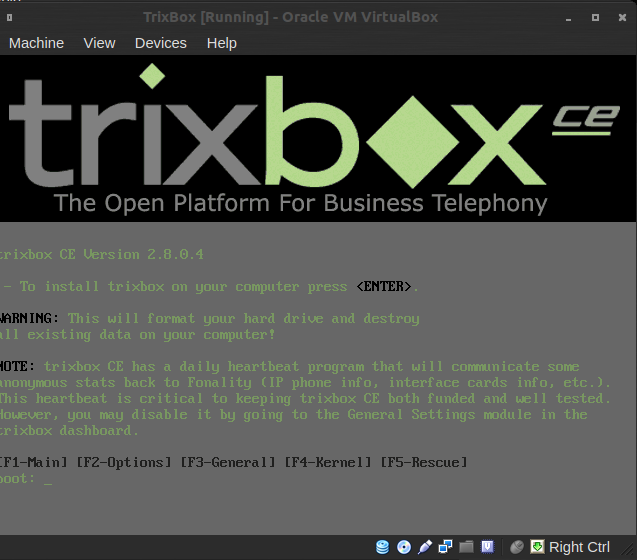637x560 pixels.
Task: Click the trixbox CE logo banner
Action: [x=318, y=139]
